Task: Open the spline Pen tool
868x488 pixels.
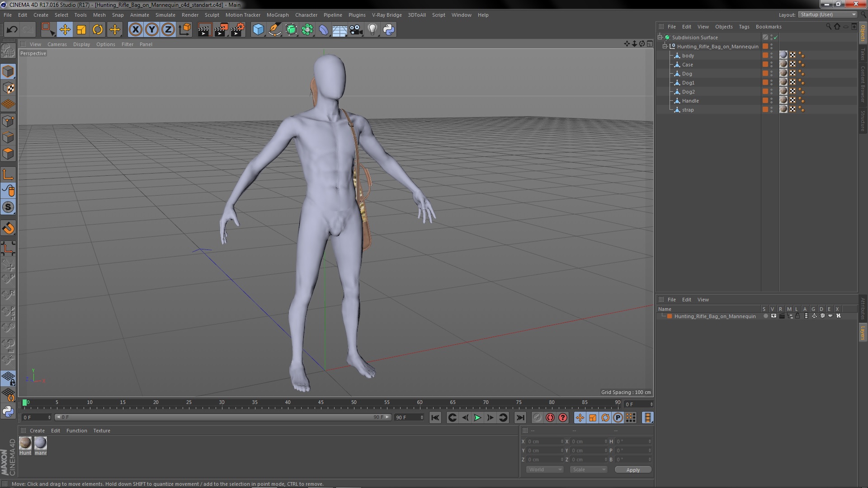Action: 274,30
